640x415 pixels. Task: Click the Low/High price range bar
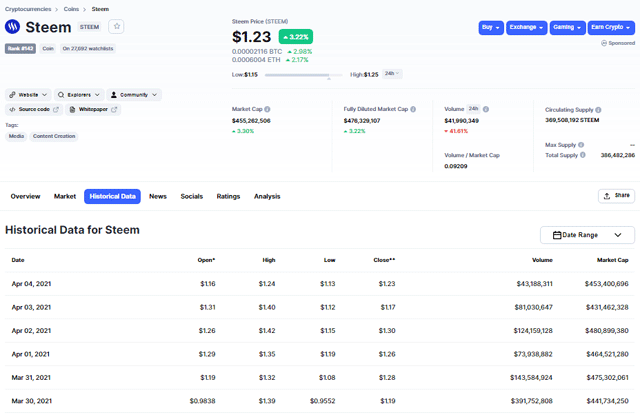coord(304,75)
